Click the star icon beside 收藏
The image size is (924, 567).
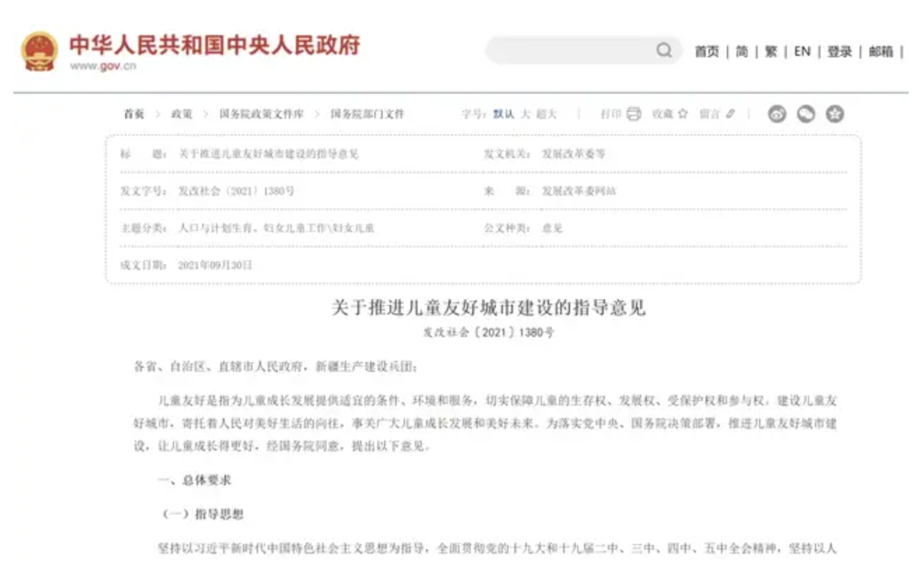[683, 113]
